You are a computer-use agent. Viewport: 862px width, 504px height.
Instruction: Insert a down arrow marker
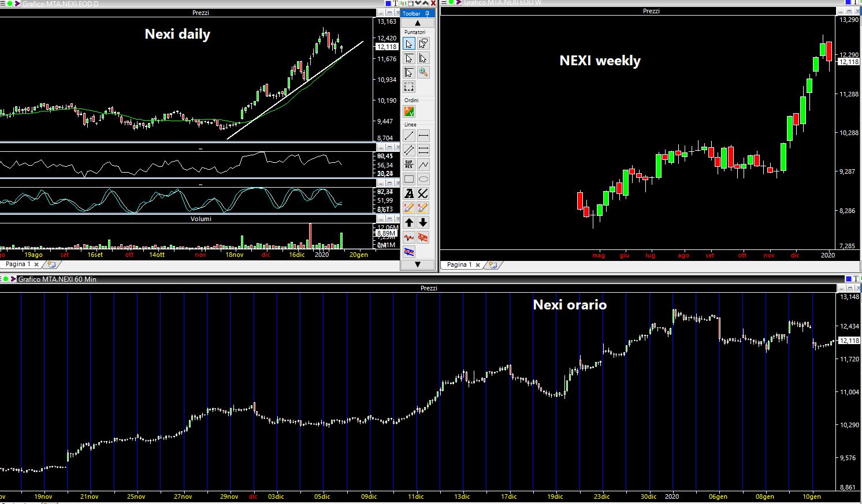423,222
